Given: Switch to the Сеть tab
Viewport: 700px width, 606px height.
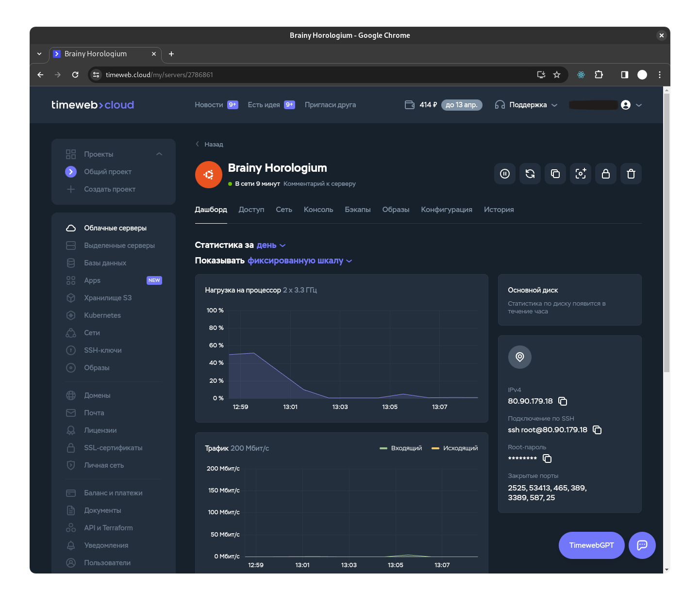Looking at the screenshot, I should pyautogui.click(x=284, y=210).
